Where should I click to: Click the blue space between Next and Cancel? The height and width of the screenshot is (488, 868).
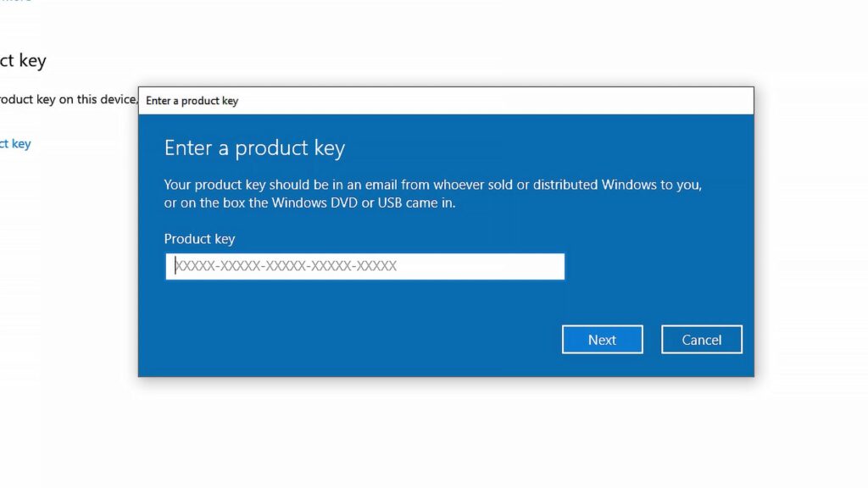(x=652, y=339)
